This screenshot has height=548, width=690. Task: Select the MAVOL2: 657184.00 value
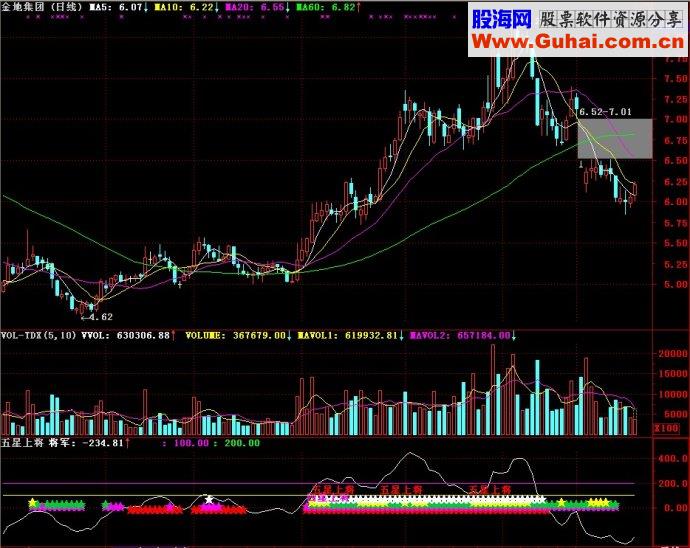(x=460, y=335)
